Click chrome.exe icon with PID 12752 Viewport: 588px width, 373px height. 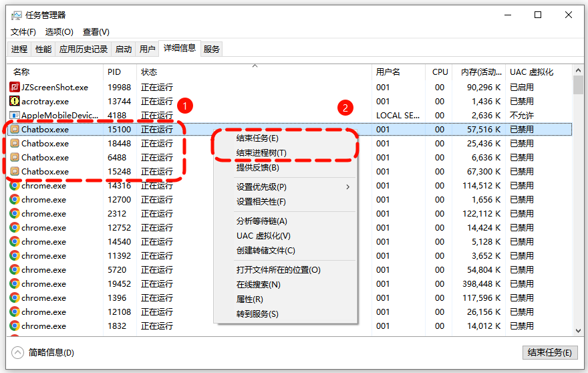pyautogui.click(x=14, y=228)
